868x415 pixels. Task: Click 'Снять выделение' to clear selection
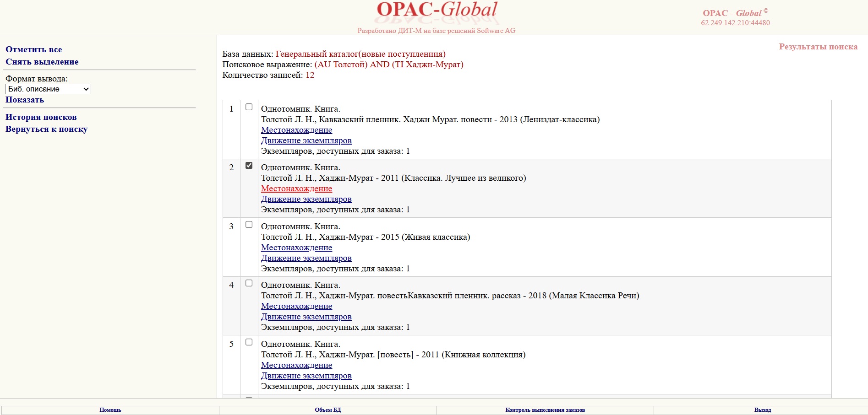coord(42,62)
